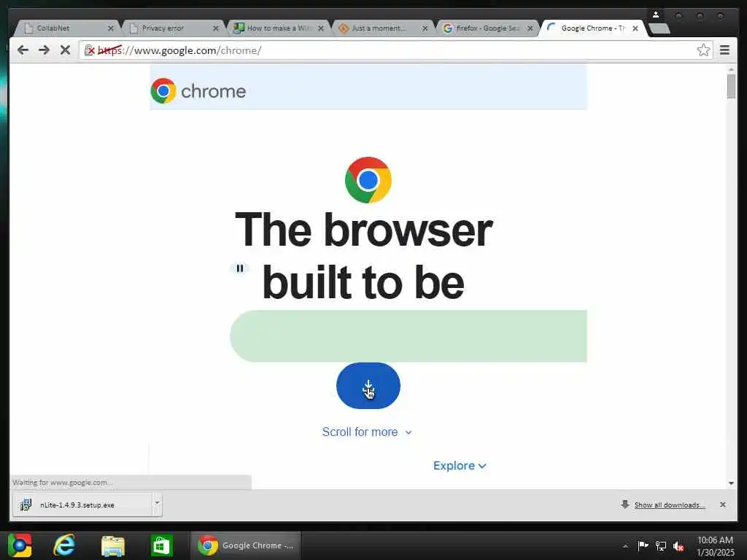The image size is (747, 560).
Task: Close the downloads bar
Action: tap(723, 505)
